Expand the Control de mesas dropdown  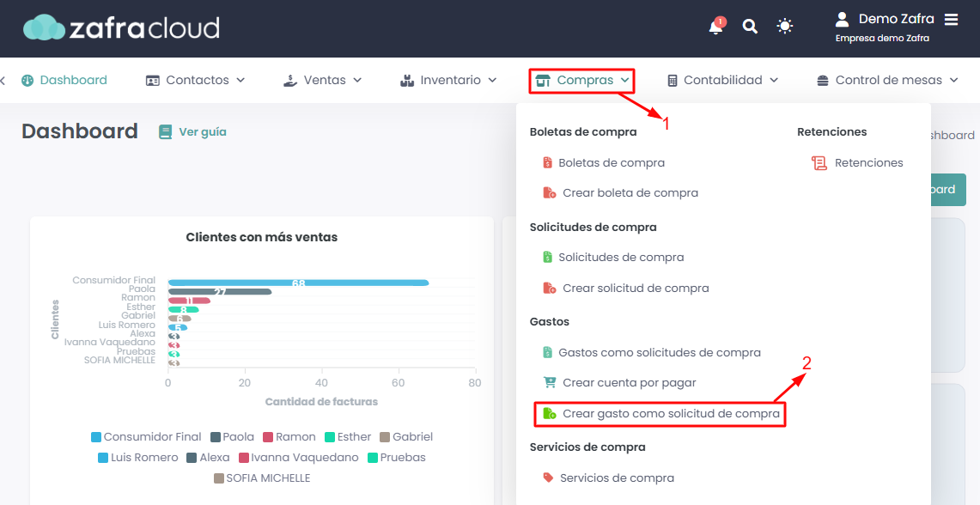[953, 80]
